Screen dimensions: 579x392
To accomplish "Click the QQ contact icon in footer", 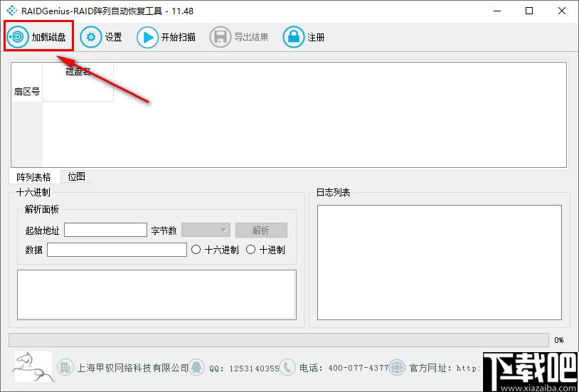I will click(200, 367).
